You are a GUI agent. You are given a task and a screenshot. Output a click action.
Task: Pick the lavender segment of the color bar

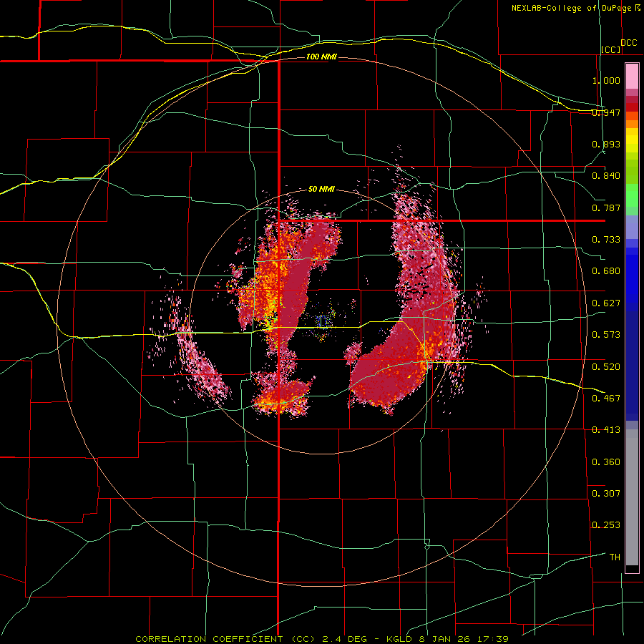(632, 227)
